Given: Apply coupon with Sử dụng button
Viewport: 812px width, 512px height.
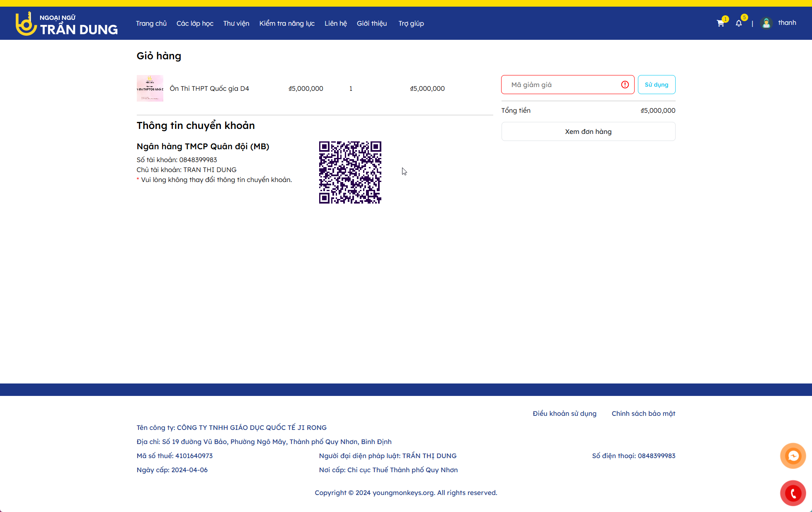Looking at the screenshot, I should [657, 85].
